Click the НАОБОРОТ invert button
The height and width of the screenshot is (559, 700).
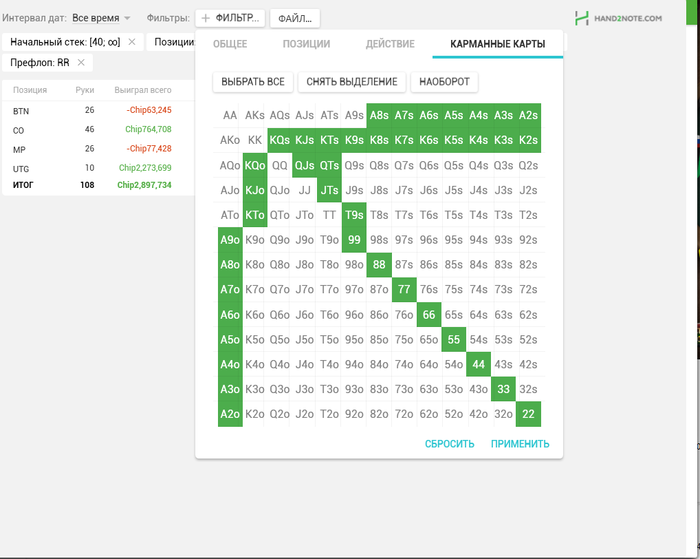444,82
